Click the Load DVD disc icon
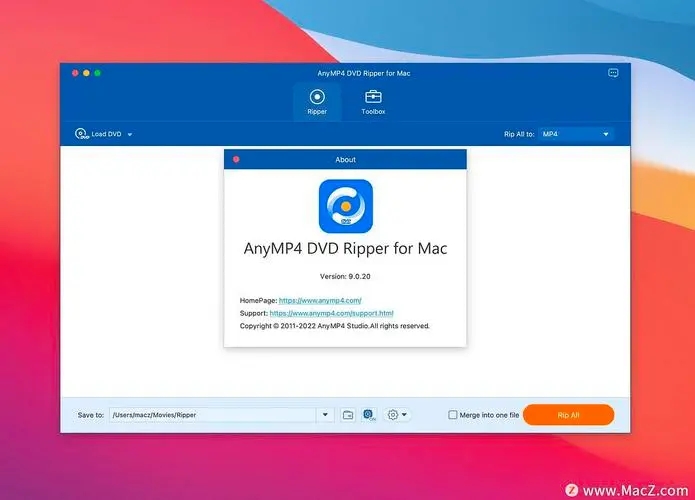695x500 pixels. pos(82,134)
